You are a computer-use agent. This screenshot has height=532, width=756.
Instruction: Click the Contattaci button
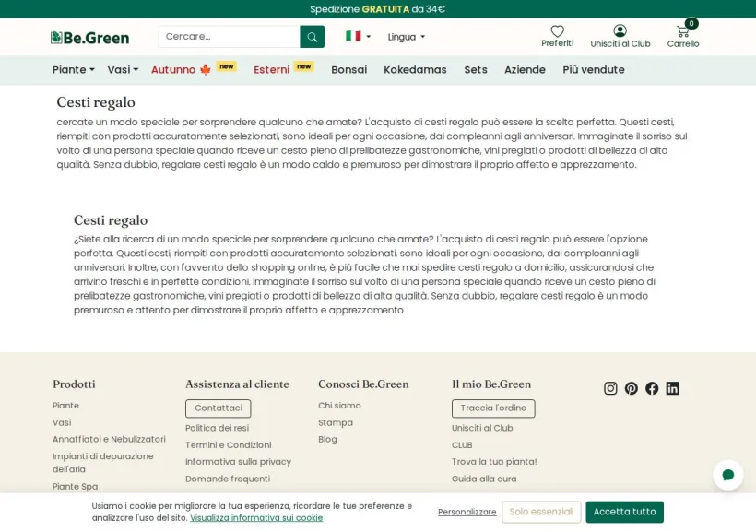pos(219,408)
